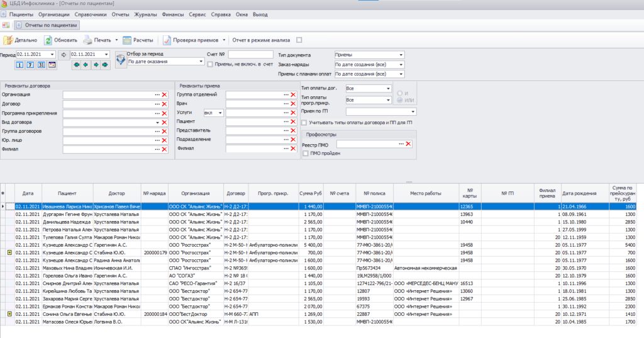The width and height of the screenshot is (644, 338).
Task: Click the filter icon beside Отбор за период
Action: coord(120,60)
